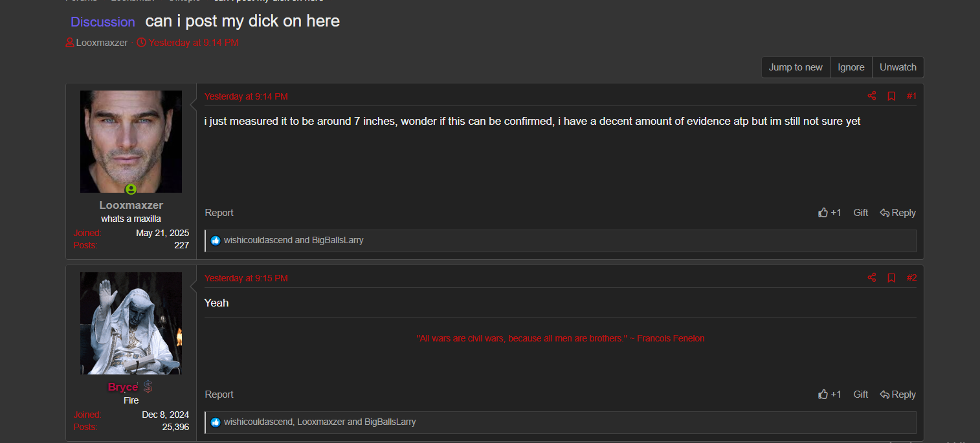
Task: Click Jump to new button
Action: (x=796, y=67)
